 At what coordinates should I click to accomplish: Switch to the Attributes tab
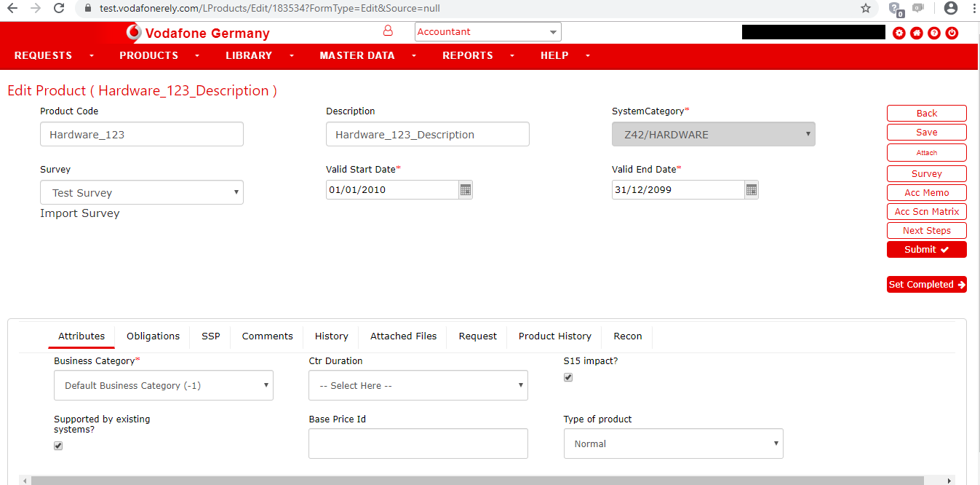click(x=81, y=336)
